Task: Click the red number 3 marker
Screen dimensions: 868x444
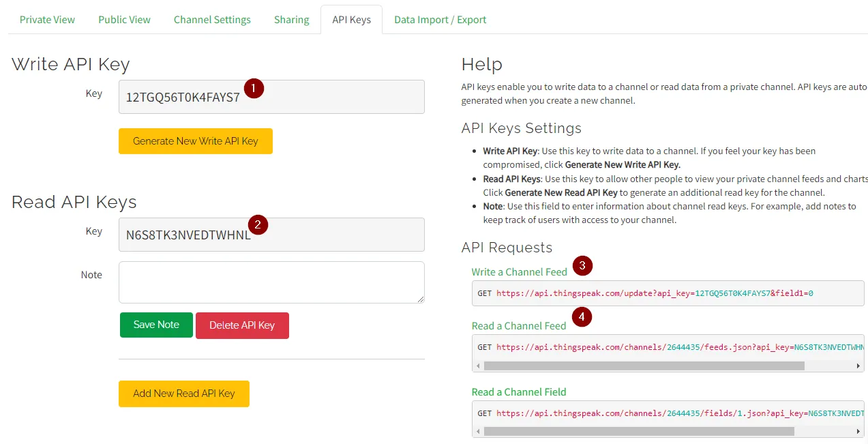Action: pos(582,266)
